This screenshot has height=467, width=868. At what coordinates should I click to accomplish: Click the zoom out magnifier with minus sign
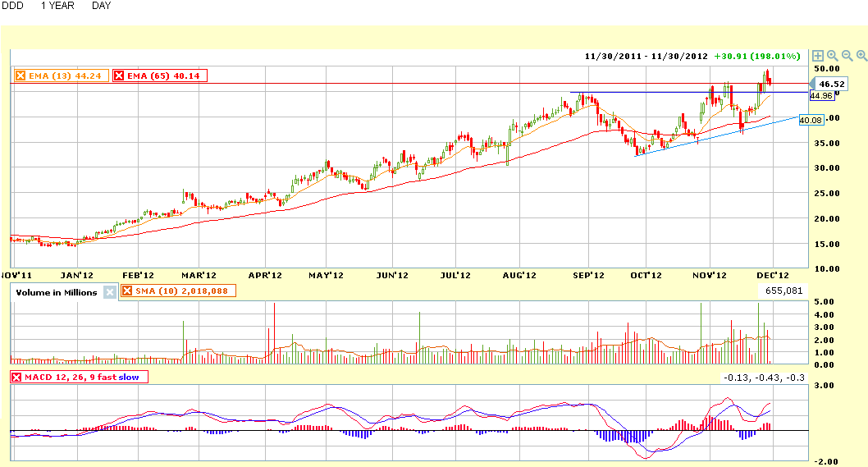tap(847, 55)
